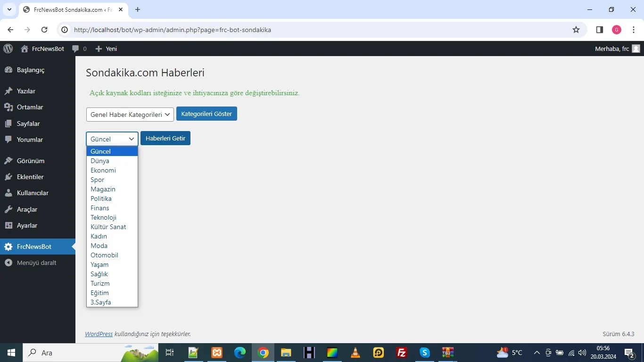644x362 pixels.
Task: Pick the Finans option
Action: (x=112, y=208)
